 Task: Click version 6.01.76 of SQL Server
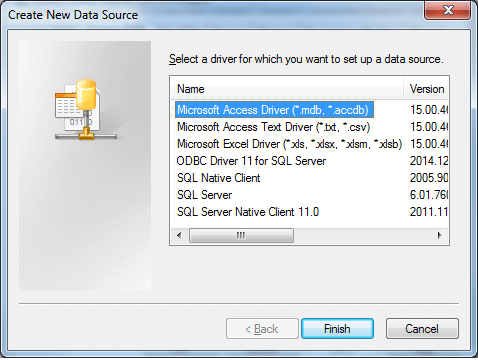(x=429, y=195)
